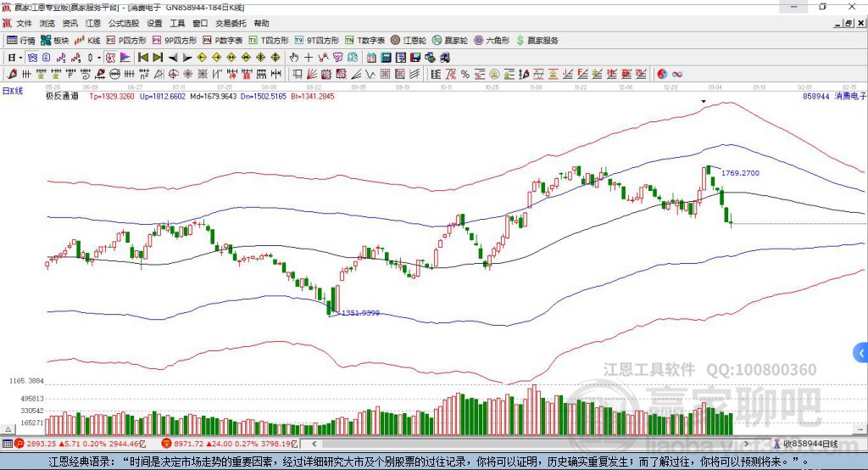Select the crosshair cursor tool
Screen dimensions: 868x470
309,58
